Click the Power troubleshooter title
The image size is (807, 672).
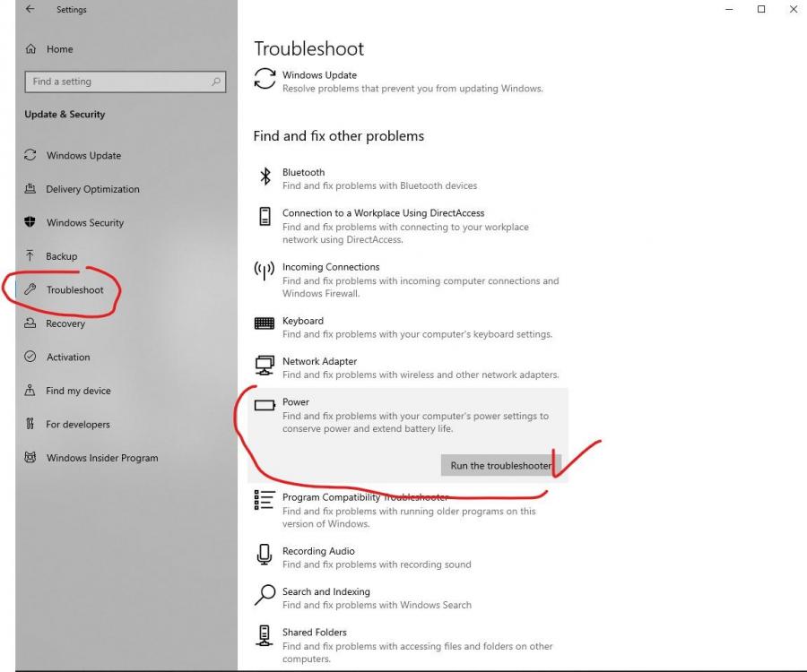coord(296,402)
